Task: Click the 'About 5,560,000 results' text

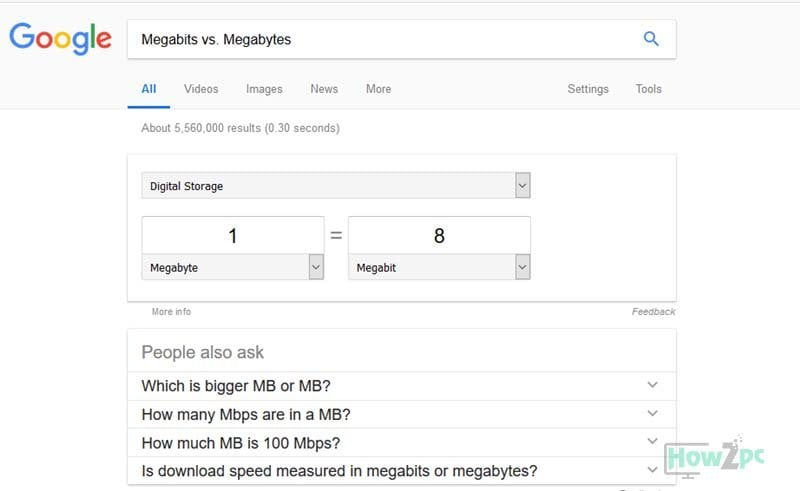Action: click(240, 128)
